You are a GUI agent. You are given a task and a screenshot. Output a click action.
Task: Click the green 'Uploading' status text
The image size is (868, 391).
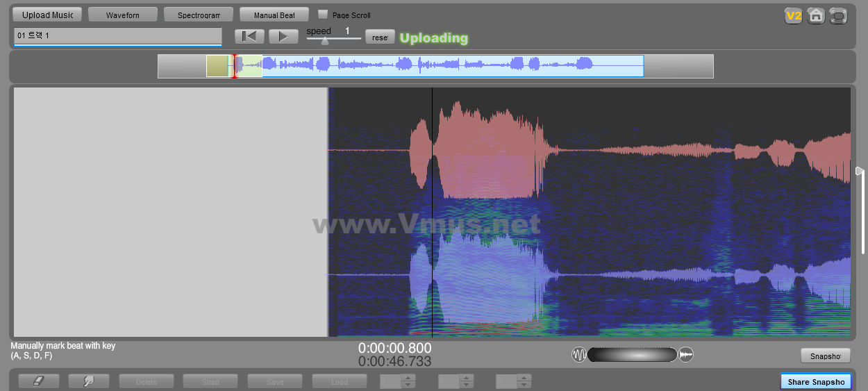pos(434,38)
